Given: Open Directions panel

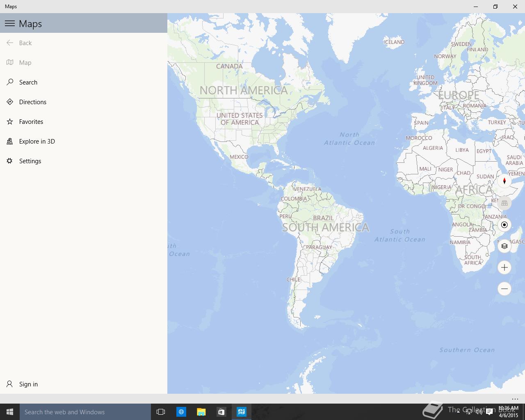Looking at the screenshot, I should pyautogui.click(x=84, y=102).
